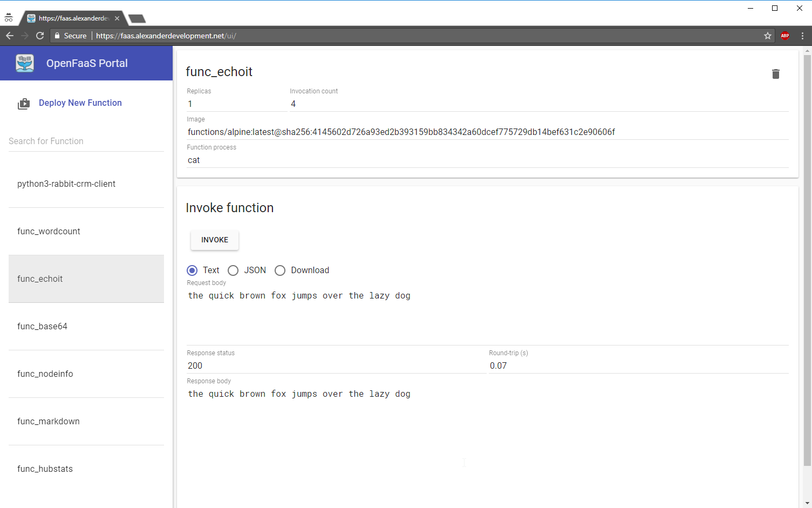Screen dimensions: 812x508
Task: Reload the page with the refresh icon
Action: click(40, 36)
